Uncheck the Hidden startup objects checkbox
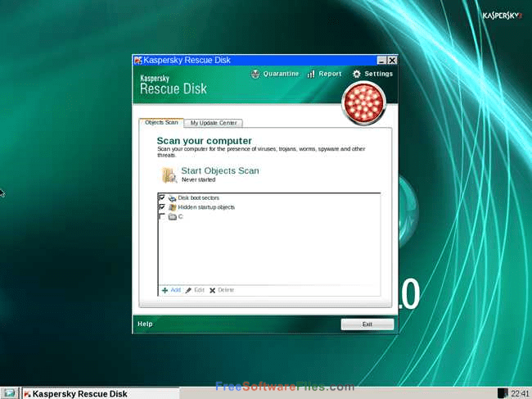 click(x=162, y=206)
